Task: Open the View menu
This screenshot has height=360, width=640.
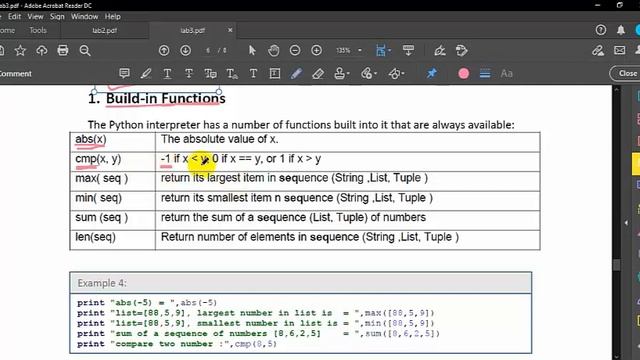Action: pyautogui.click(x=36, y=16)
